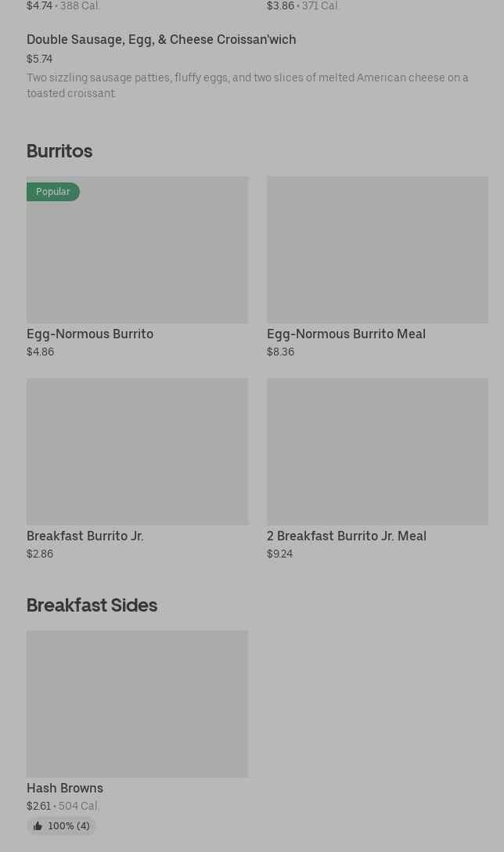
Task: Select the Breakfast Burrito Jr. image
Action: tap(137, 452)
